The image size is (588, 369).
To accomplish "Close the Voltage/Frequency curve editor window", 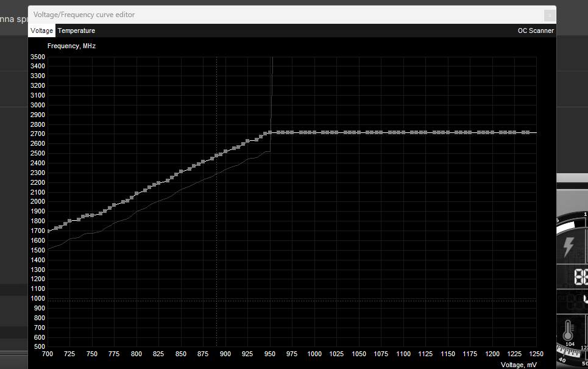I will pyautogui.click(x=549, y=15).
